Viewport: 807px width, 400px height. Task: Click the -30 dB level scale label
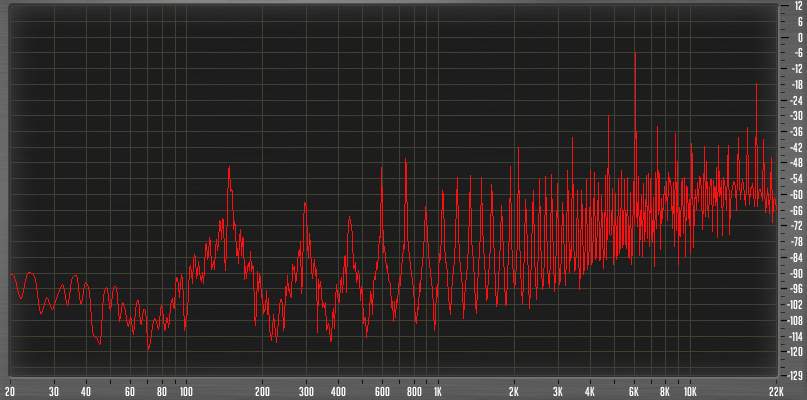click(796, 116)
